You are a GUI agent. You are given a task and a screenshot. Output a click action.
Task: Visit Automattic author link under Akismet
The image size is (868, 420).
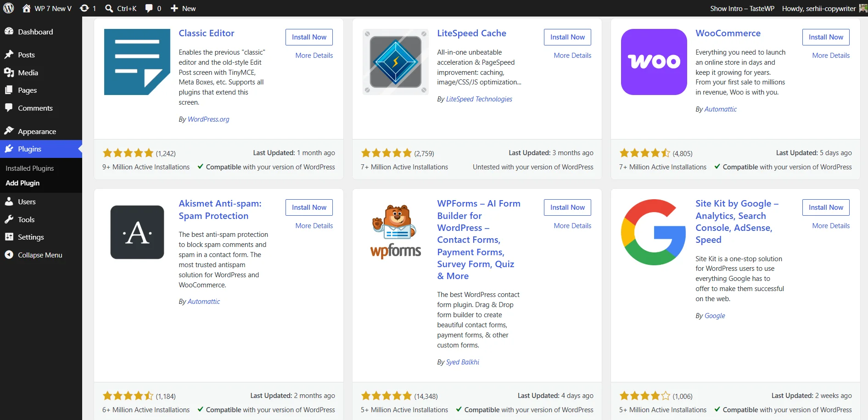click(204, 302)
